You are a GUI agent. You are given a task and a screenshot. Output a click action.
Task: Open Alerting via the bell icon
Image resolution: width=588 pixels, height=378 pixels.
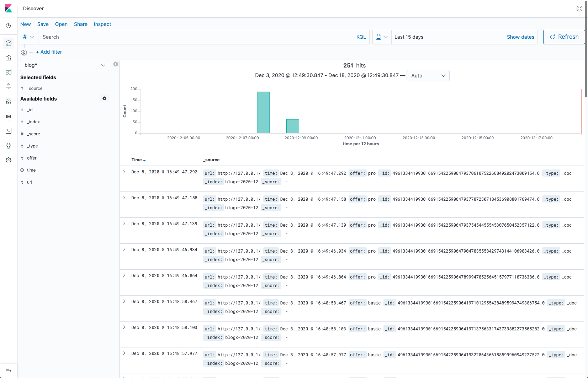(x=9, y=86)
